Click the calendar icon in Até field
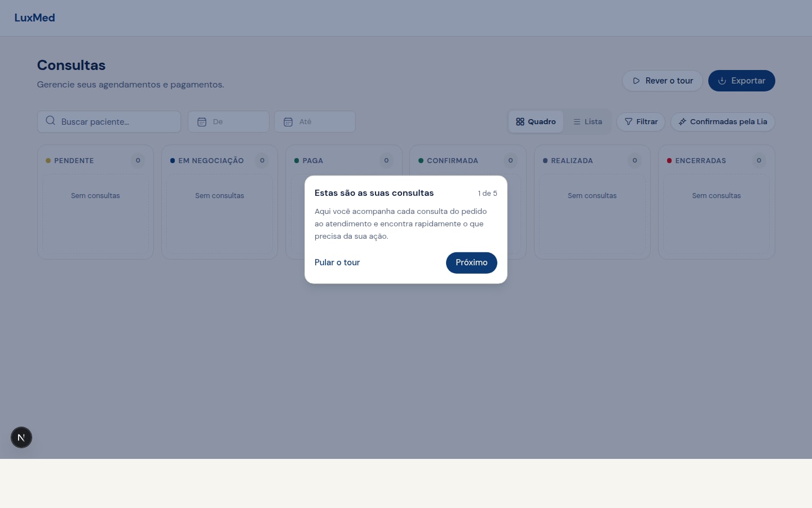Screen dimensions: 812x508 tap(288, 122)
